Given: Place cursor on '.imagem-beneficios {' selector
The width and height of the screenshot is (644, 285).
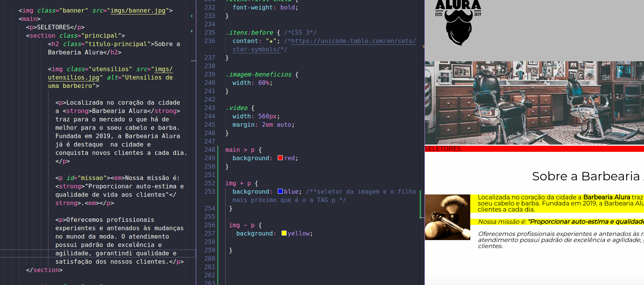Looking at the screenshot, I should point(262,75).
